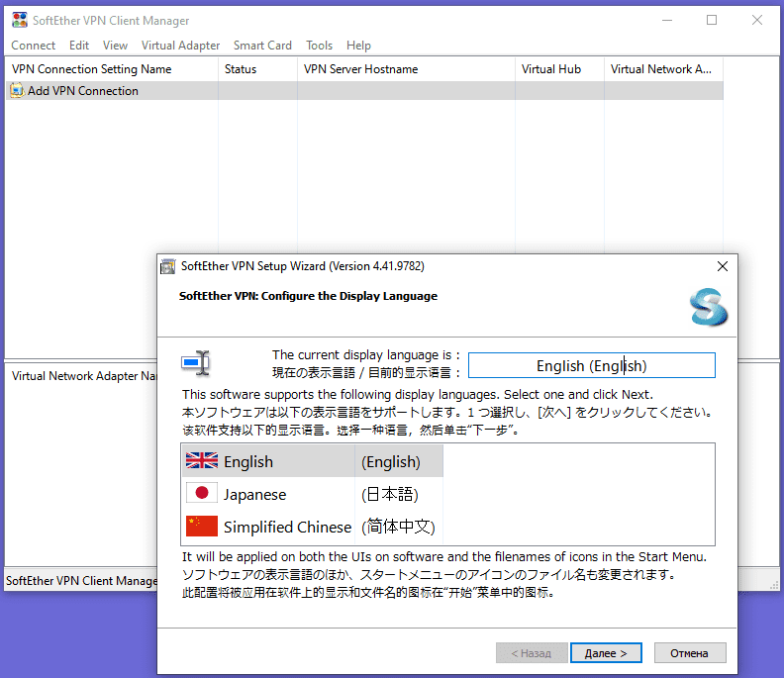Open the Edit menu
784x678 pixels.
tap(79, 46)
